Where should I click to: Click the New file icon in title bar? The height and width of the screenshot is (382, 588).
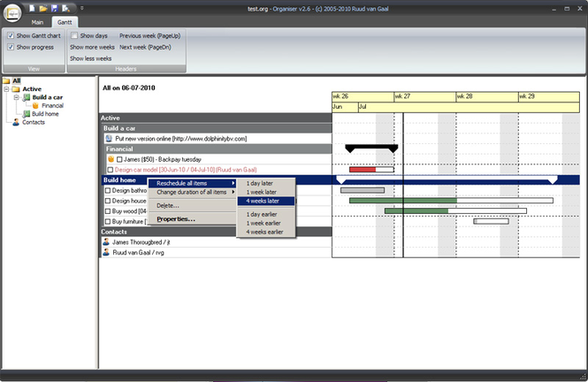[x=32, y=7]
